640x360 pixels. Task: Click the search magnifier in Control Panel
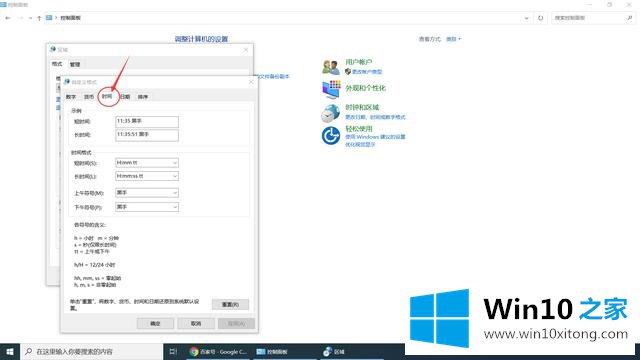coord(629,18)
